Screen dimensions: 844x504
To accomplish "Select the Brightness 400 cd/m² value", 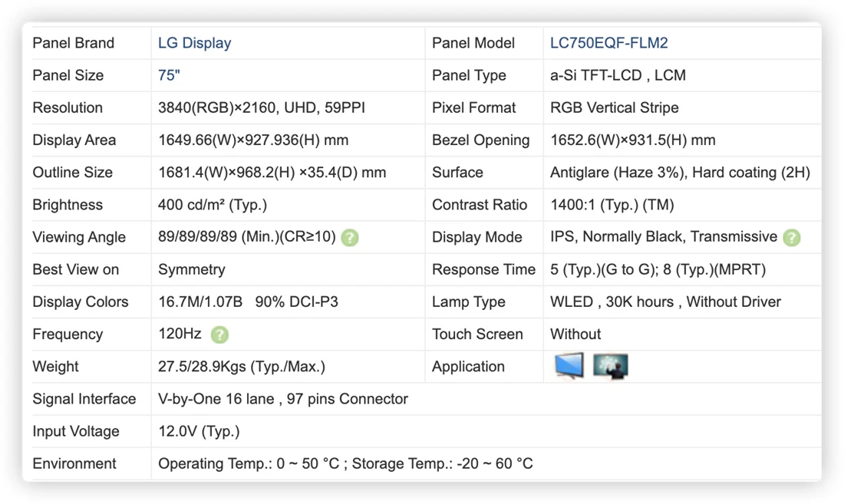I will pyautogui.click(x=212, y=205).
